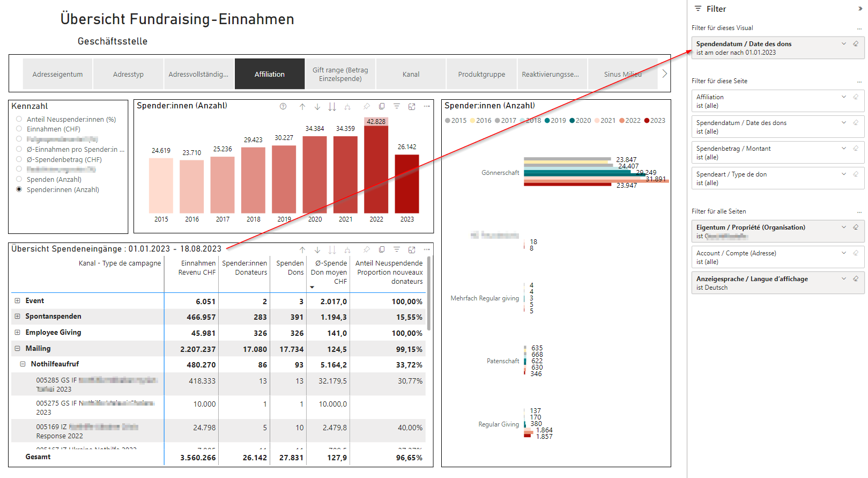Collapse the Mailing row
Screen dimensions: 868x478
click(17, 349)
